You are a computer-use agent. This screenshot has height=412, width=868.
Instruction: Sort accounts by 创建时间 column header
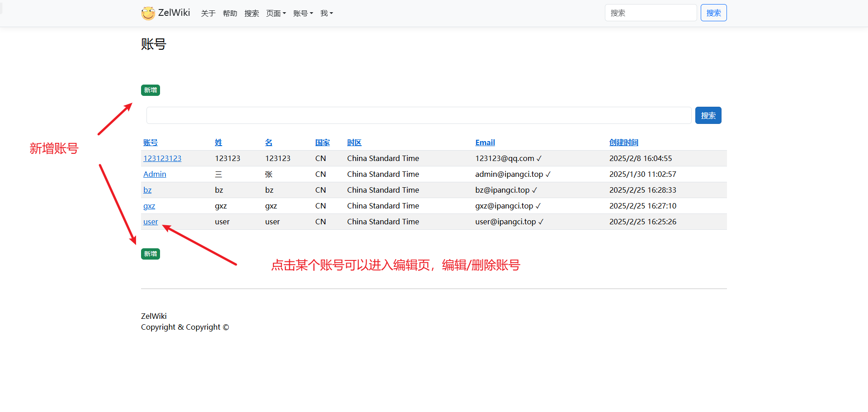(623, 142)
